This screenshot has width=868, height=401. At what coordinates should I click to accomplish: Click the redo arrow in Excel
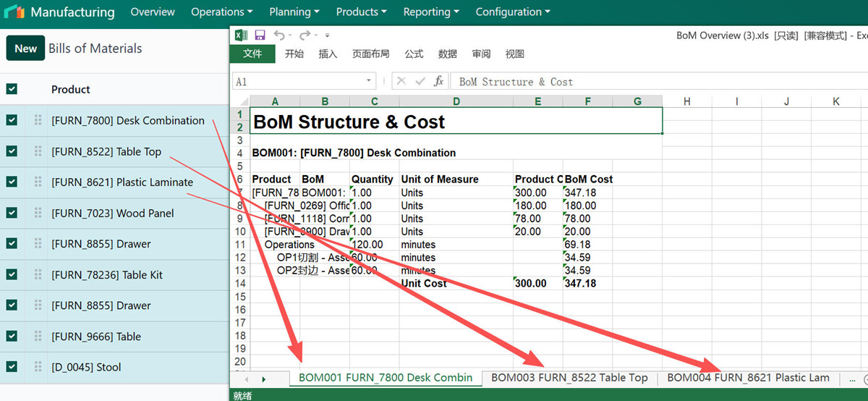click(305, 35)
